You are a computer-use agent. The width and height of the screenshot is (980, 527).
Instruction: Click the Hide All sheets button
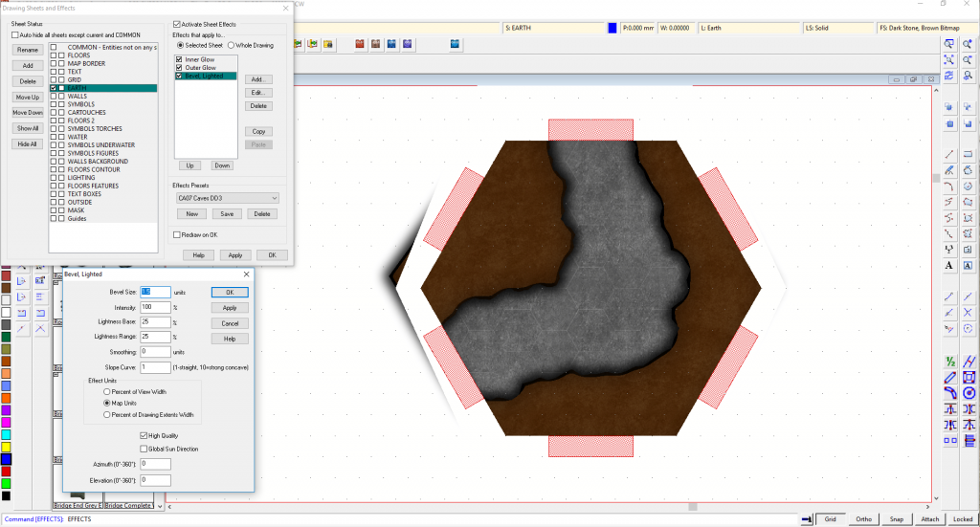28,143
